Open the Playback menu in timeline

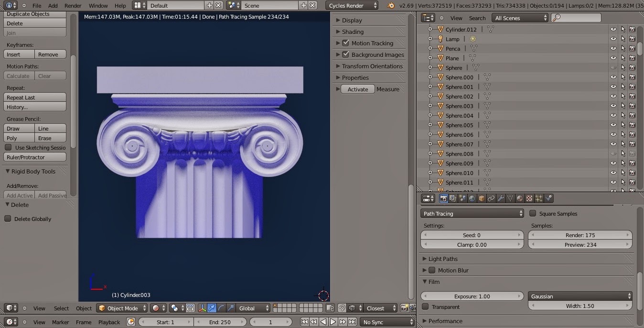(109, 322)
